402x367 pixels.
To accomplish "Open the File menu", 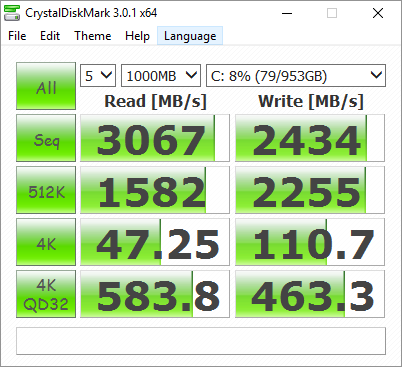I will tap(17, 36).
